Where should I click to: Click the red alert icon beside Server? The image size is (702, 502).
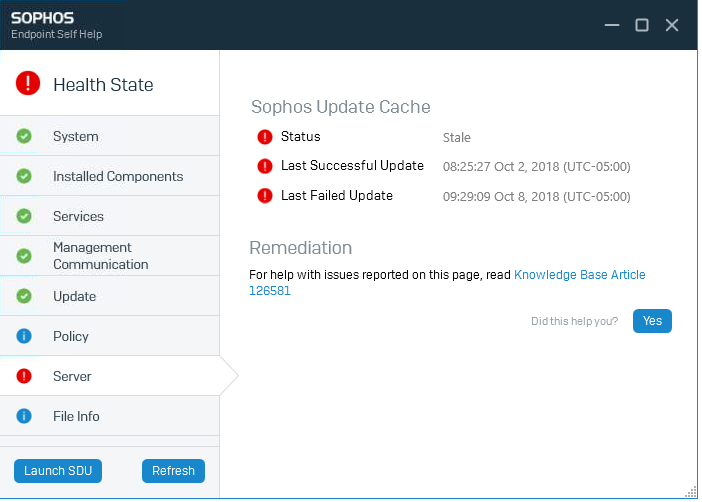[x=24, y=376]
